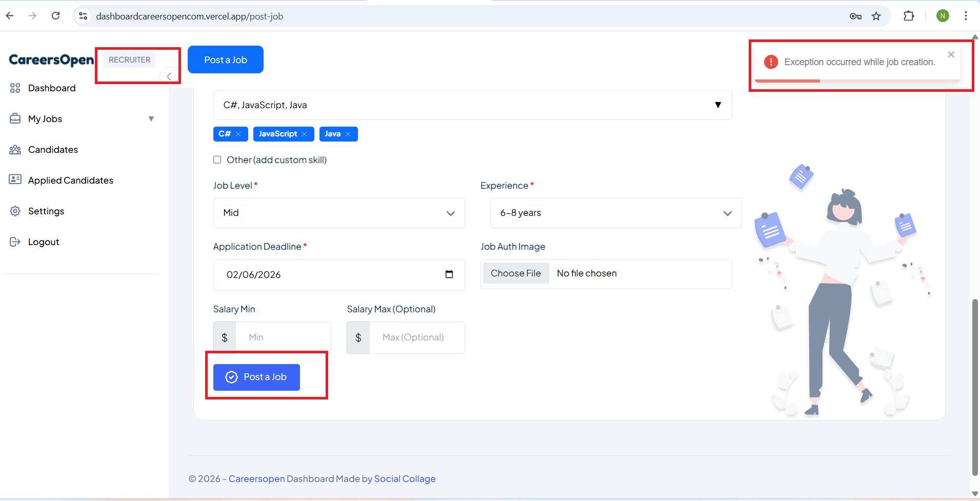Remove the JavaScript skill tag
Viewport: 980px width, 501px height.
pos(305,134)
